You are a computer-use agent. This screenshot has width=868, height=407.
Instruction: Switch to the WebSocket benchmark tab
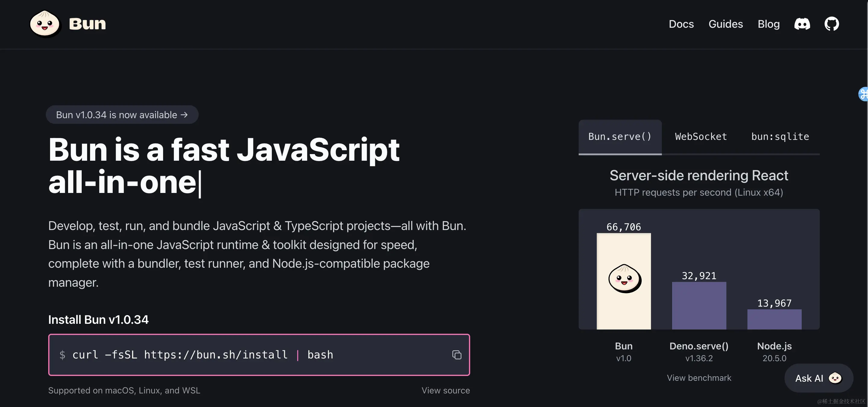[701, 137]
